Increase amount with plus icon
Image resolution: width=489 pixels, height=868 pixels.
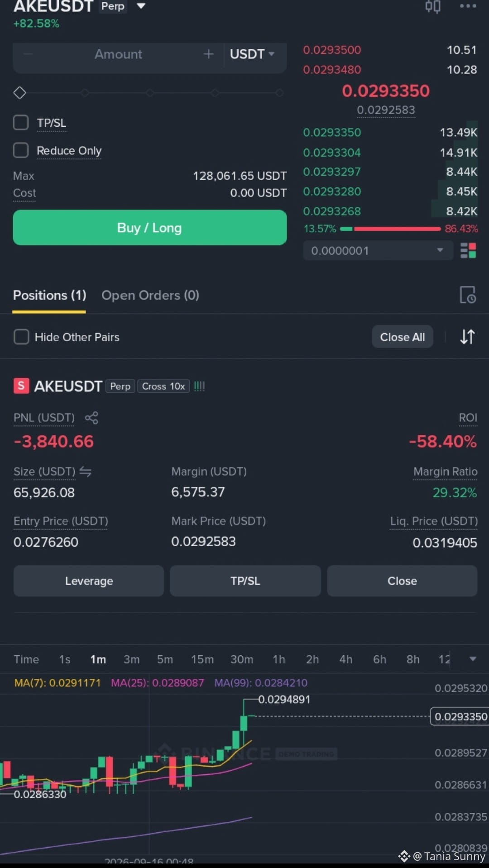coord(208,54)
